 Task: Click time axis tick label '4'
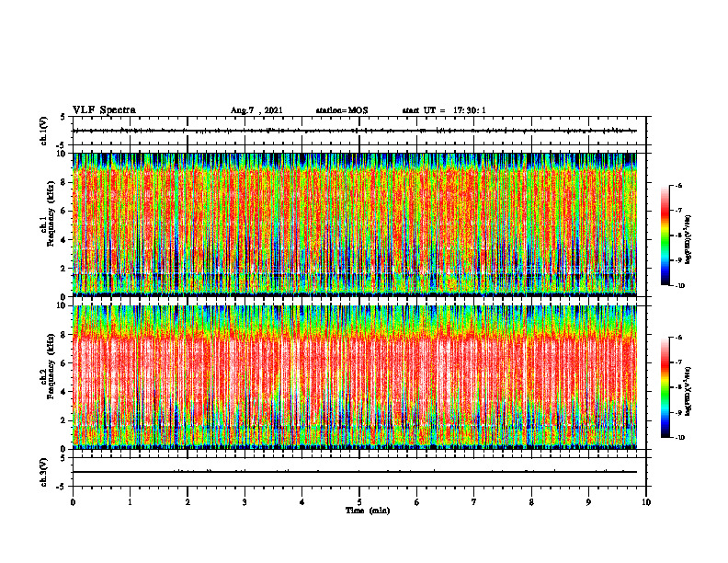302,502
